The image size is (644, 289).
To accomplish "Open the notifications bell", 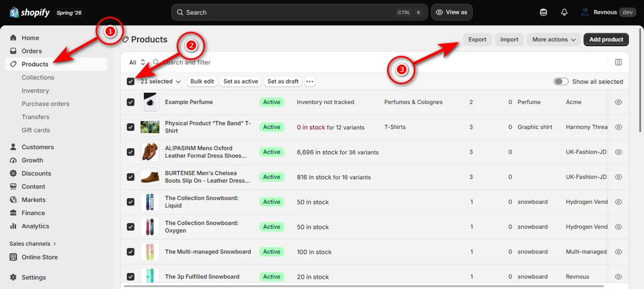I will [564, 12].
